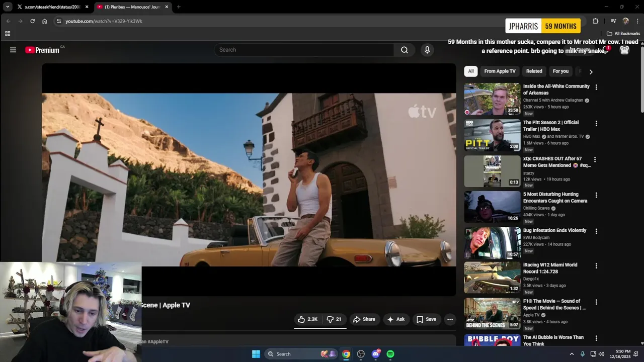Image resolution: width=644 pixels, height=362 pixels.
Task: Open Chrome extensions puzzle icon
Action: (595, 21)
